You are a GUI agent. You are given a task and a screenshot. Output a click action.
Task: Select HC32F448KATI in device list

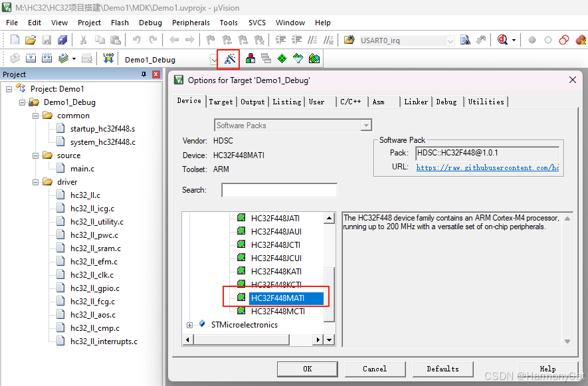point(276,272)
